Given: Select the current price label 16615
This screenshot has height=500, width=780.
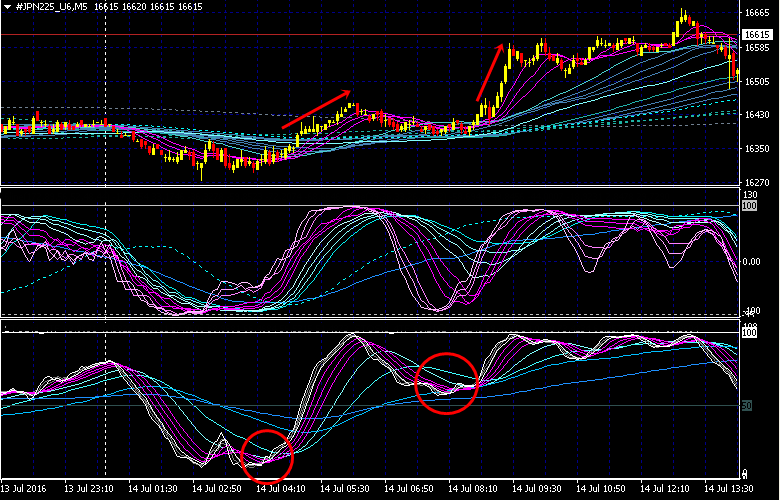Looking at the screenshot, I should [x=756, y=34].
